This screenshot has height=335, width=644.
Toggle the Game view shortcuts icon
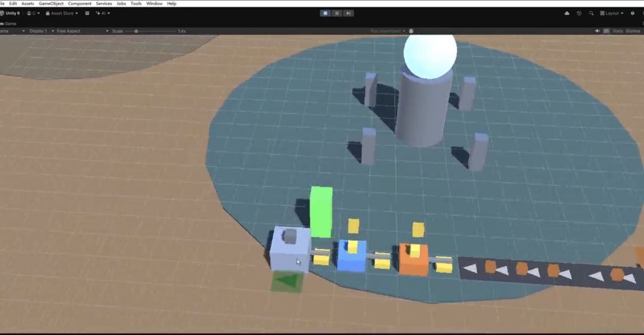click(606, 31)
